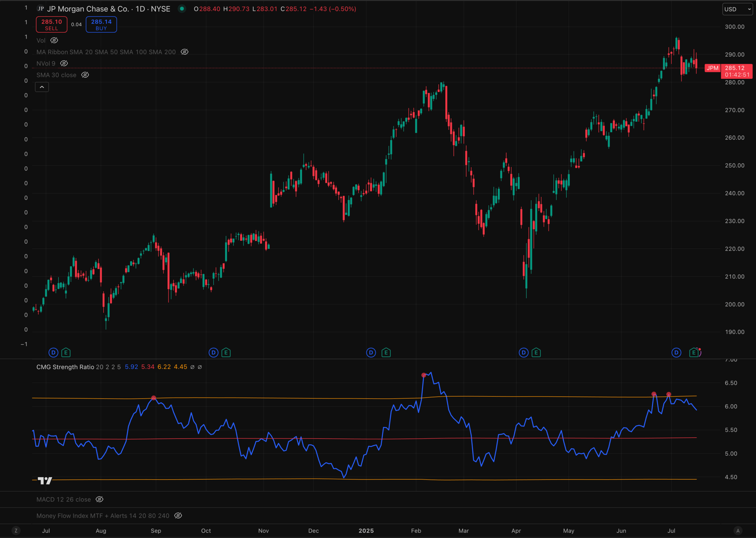Click the blue 5.92 CMG value

(x=132, y=367)
